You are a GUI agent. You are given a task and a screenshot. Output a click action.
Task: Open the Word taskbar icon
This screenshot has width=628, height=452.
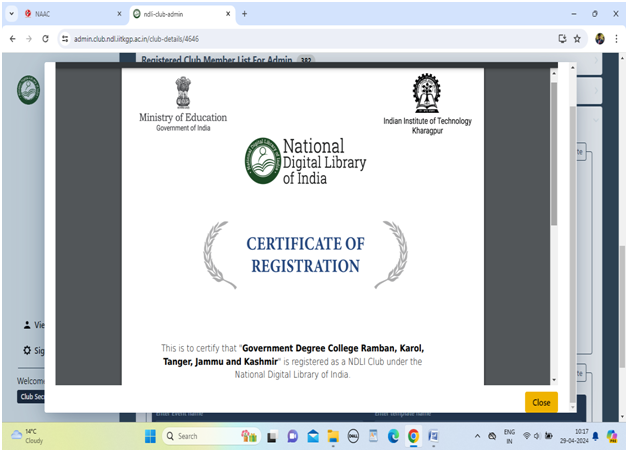[433, 436]
